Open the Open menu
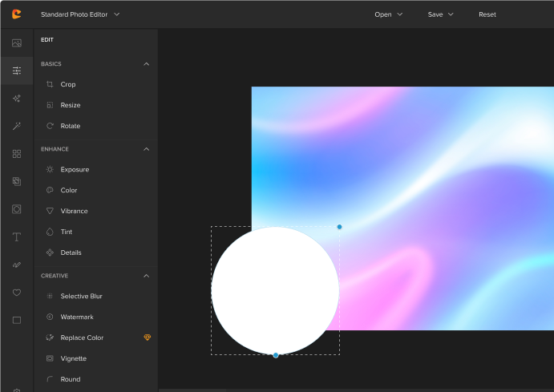554x392 pixels. (388, 14)
